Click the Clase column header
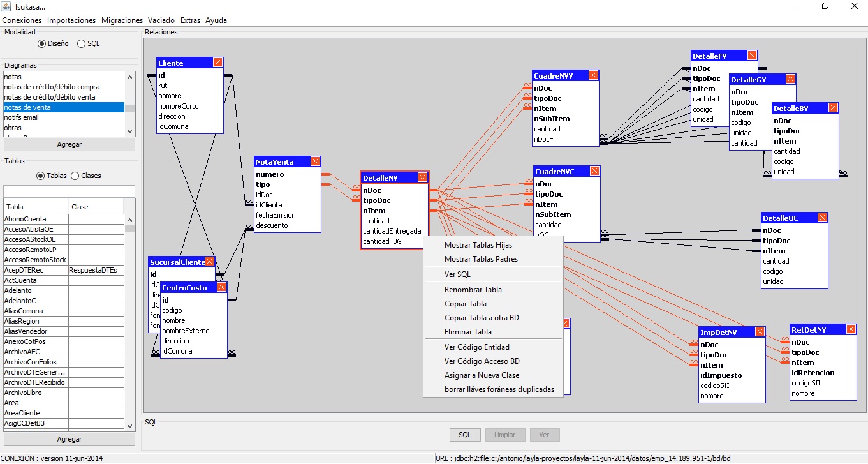Image resolution: width=868 pixels, height=464 pixels. pyautogui.click(x=96, y=207)
